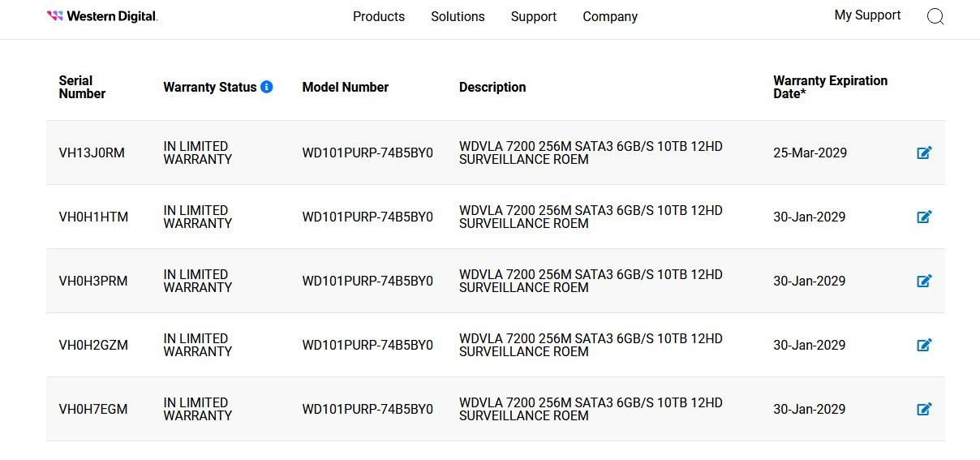Select serial number VH0H1HTM
Screen dimensions: 980x460
(93, 217)
